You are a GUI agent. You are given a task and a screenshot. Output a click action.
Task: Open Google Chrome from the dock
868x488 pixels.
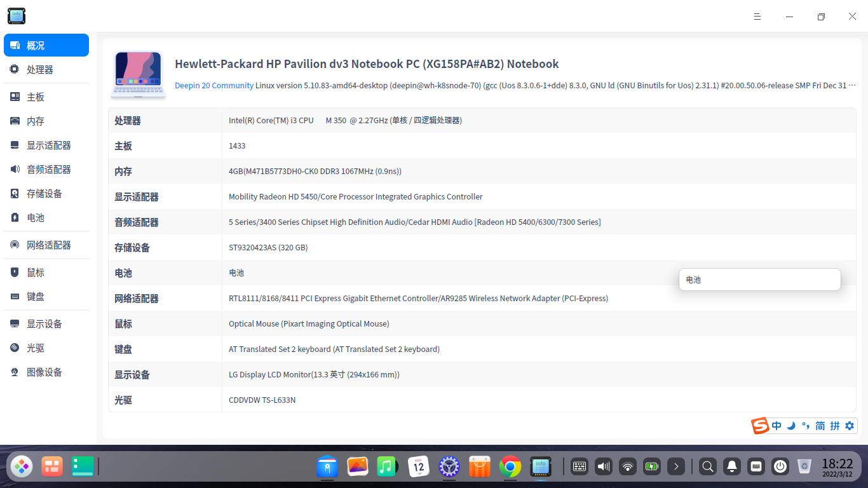tap(510, 467)
